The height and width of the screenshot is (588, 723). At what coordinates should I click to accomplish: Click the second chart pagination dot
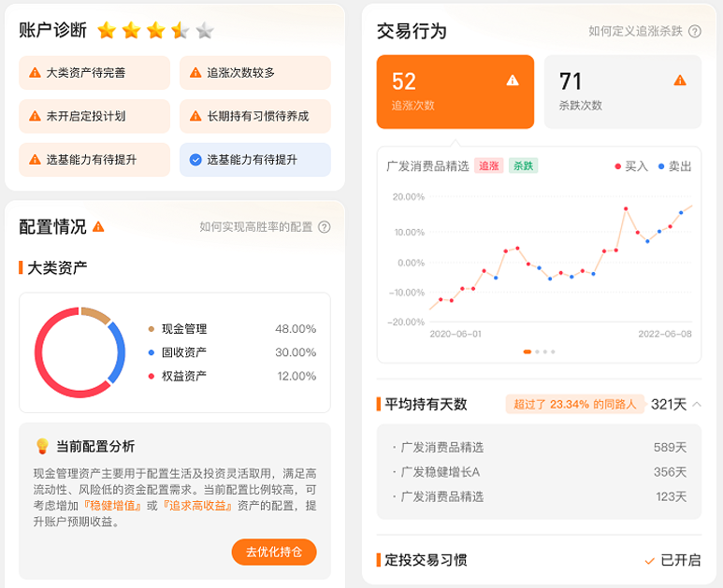pyautogui.click(x=536, y=352)
